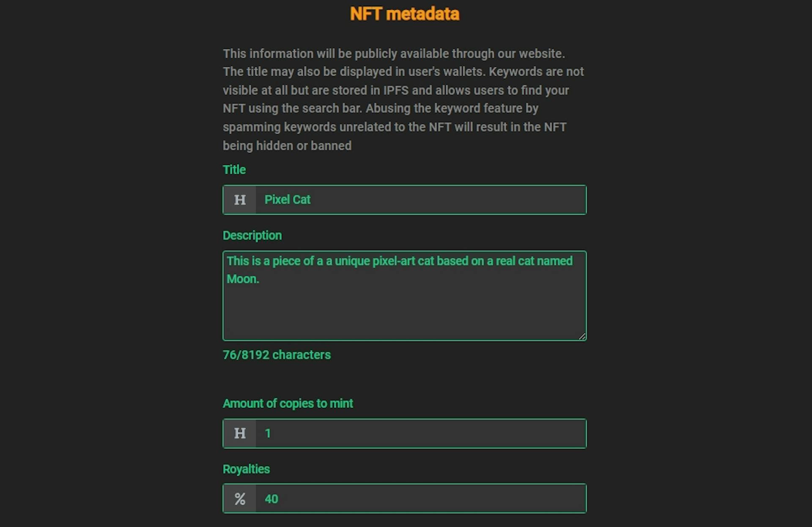Screen dimensions: 812x527
Task: Click the Description field label
Action: tap(252, 236)
